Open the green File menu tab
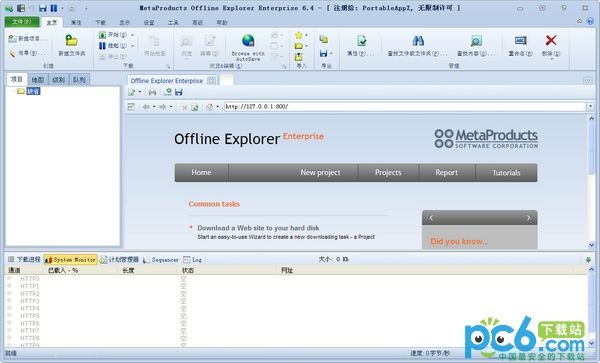The image size is (600, 363). (x=22, y=22)
